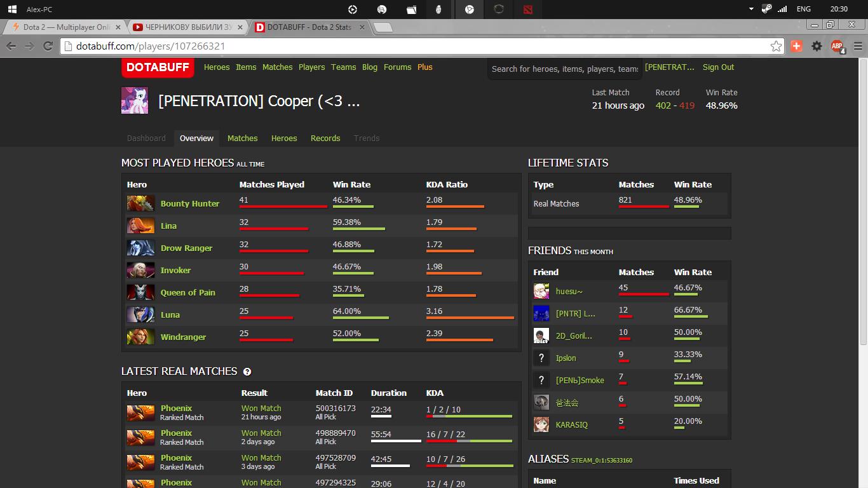Click the 821 real matches lifetime value
868x488 pixels.
click(x=625, y=200)
